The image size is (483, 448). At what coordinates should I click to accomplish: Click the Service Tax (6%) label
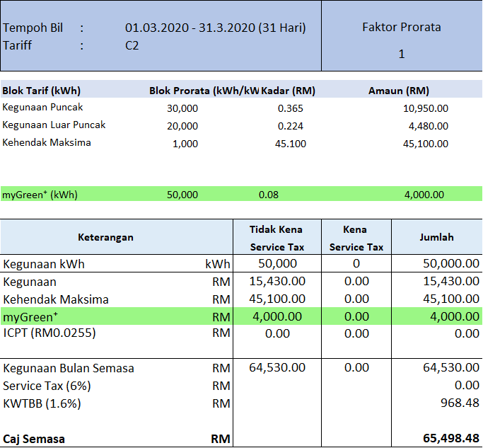pos(47,386)
